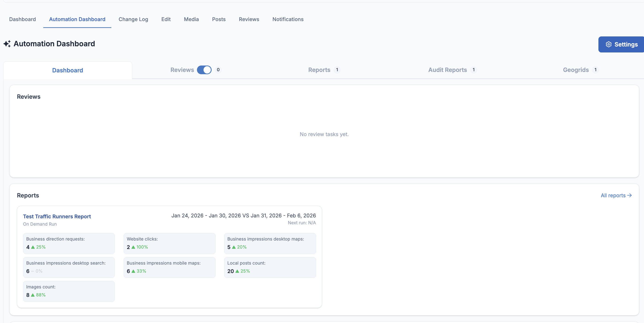Open the Media tab
The image size is (644, 323).
(x=191, y=19)
